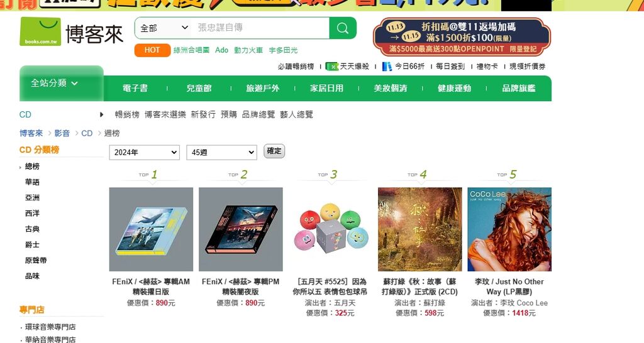The image size is (644, 343).
Task: Open the 電子書 navigation tab
Action: pyautogui.click(x=135, y=88)
